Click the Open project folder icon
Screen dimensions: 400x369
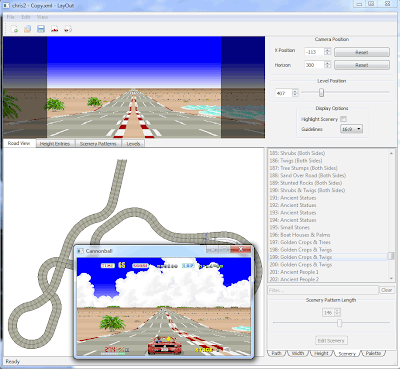click(27, 29)
